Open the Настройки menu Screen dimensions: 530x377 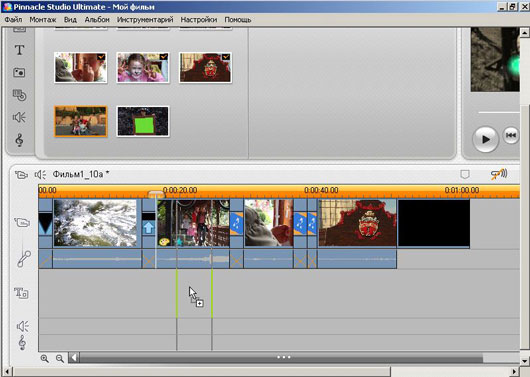point(199,20)
